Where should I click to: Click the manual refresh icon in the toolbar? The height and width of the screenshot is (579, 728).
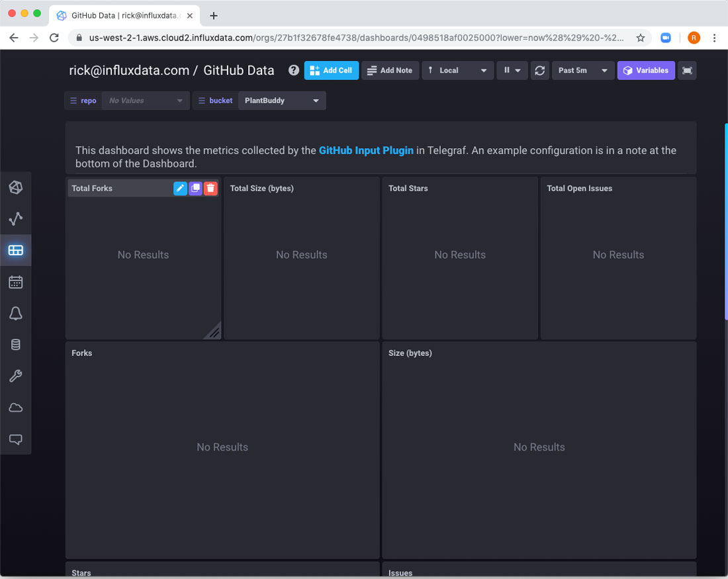[540, 70]
